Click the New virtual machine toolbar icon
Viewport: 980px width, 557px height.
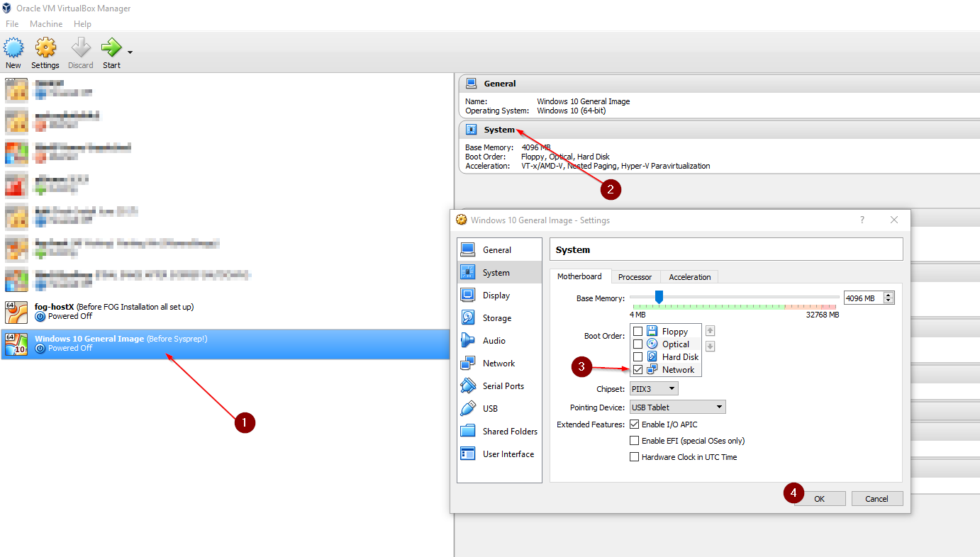[x=13, y=48]
